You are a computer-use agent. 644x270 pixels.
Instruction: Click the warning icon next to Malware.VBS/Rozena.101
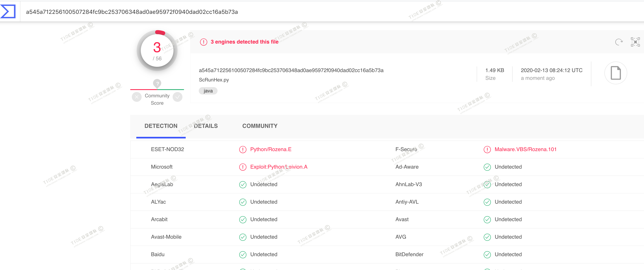click(x=487, y=149)
